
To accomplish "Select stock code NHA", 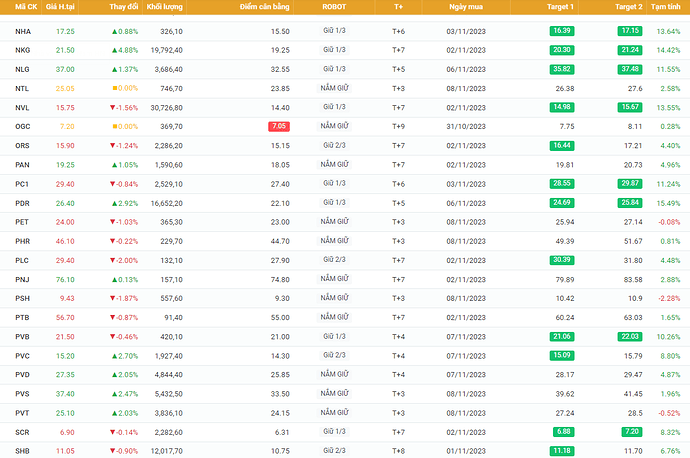I will click(23, 31).
